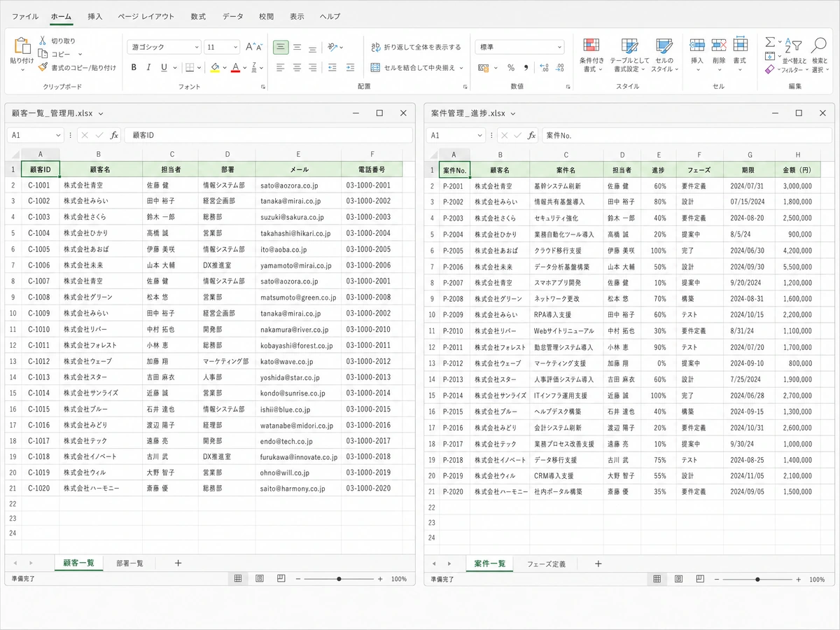
Task: Open the font name dropdown (游ゴシック)
Action: click(195, 47)
